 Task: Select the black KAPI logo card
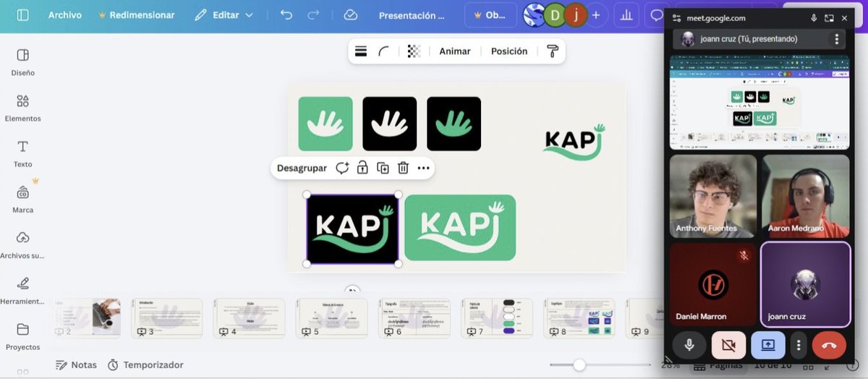point(352,229)
